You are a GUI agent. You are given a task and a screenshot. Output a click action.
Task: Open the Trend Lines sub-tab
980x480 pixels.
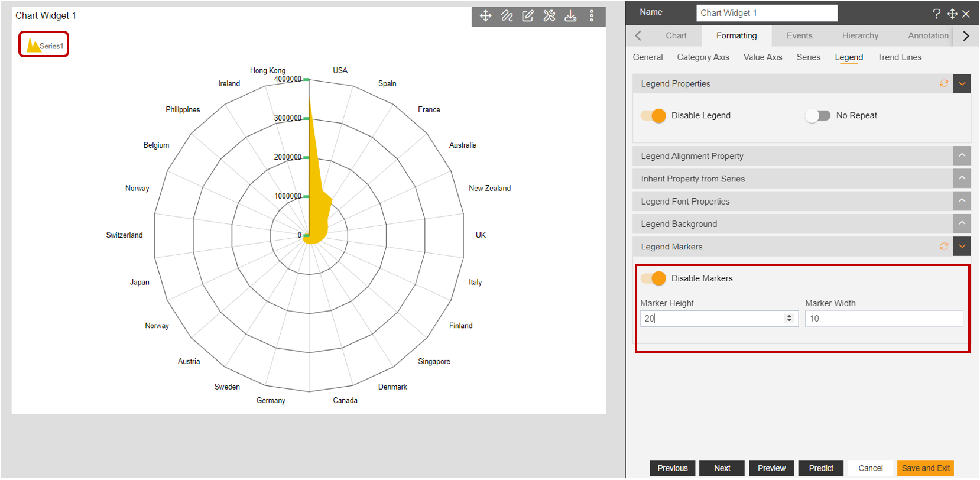tap(900, 57)
